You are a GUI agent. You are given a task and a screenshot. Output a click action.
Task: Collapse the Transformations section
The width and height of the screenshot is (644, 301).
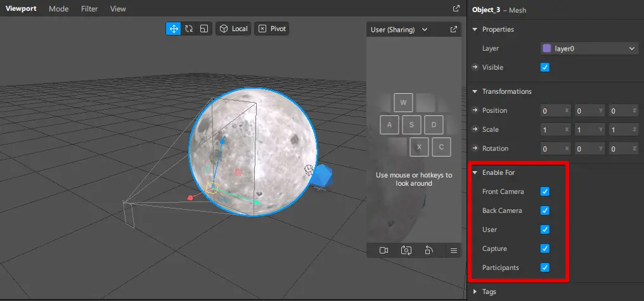[x=475, y=92]
